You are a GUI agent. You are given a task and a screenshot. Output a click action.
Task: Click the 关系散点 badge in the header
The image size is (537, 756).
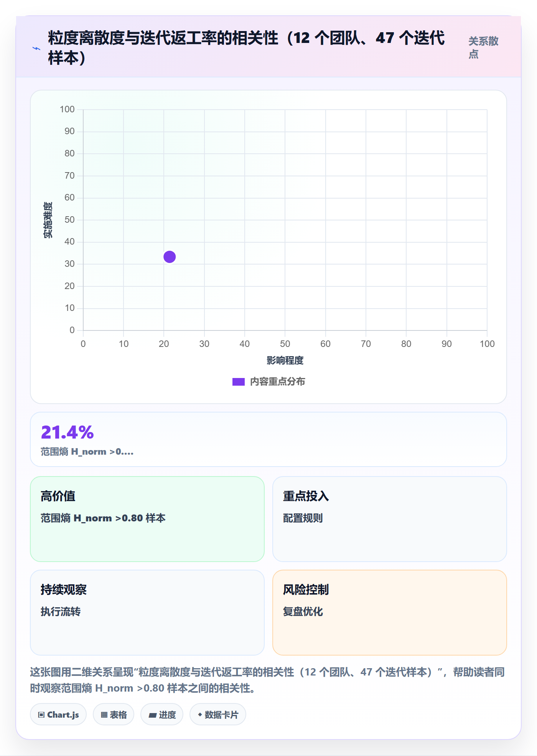[x=483, y=48]
